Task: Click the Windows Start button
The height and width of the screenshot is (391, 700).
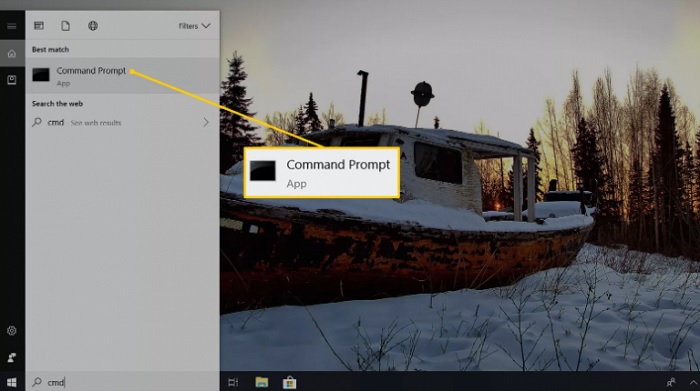Action: click(x=12, y=382)
